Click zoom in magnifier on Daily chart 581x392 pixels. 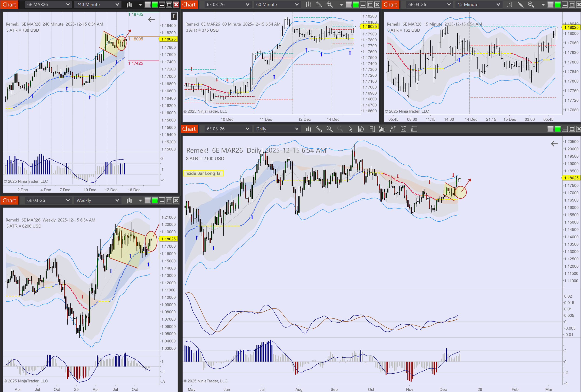tap(329, 129)
